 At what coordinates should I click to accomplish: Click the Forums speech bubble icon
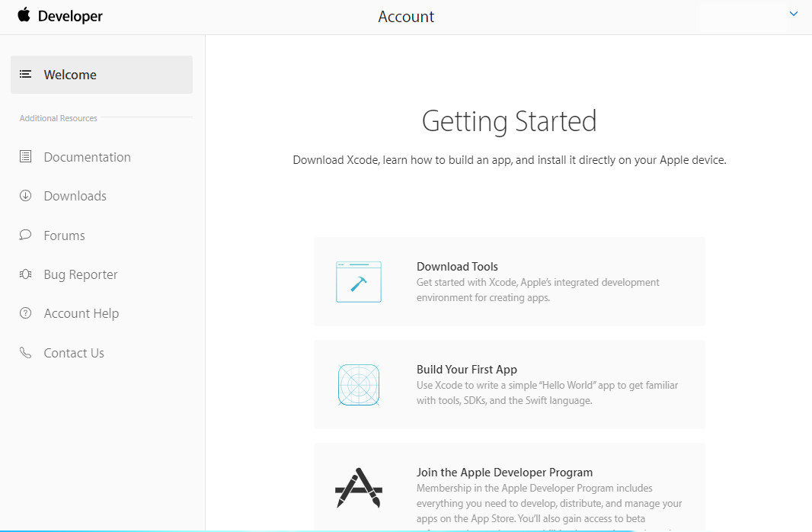pos(25,236)
